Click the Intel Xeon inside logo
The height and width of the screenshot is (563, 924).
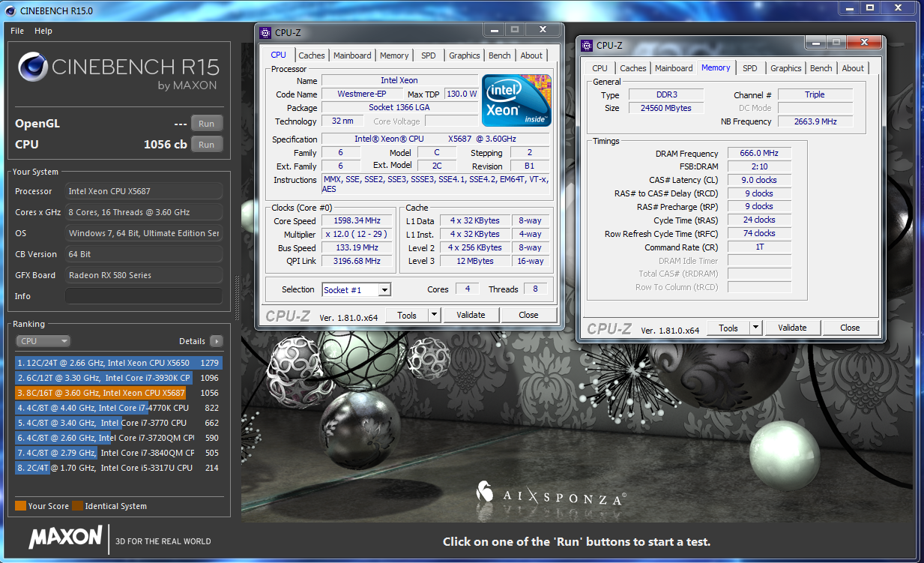pos(516,100)
